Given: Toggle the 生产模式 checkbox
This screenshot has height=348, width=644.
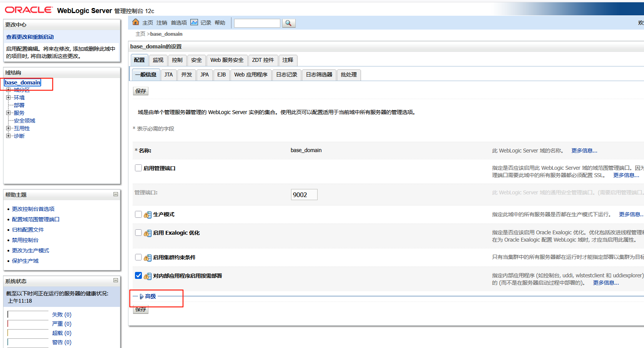Looking at the screenshot, I should [x=138, y=214].
